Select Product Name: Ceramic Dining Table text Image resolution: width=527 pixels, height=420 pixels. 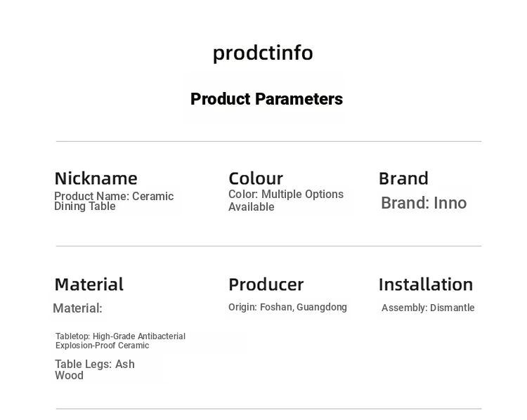tap(114, 201)
